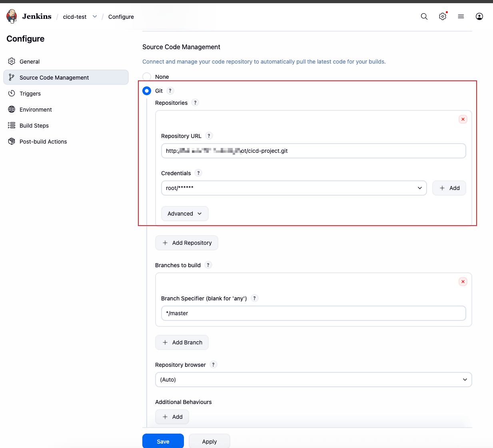
Task: Focus the Repository URL input field
Action: coord(313,151)
